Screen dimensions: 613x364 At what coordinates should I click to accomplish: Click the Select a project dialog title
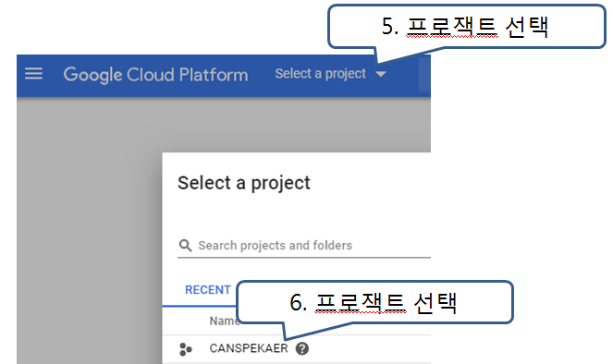pyautogui.click(x=244, y=183)
